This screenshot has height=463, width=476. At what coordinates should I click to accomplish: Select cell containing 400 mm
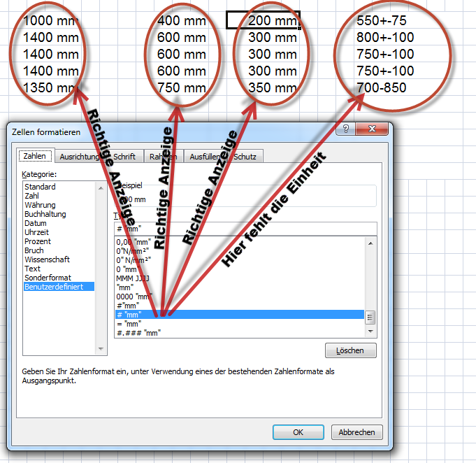tap(181, 20)
